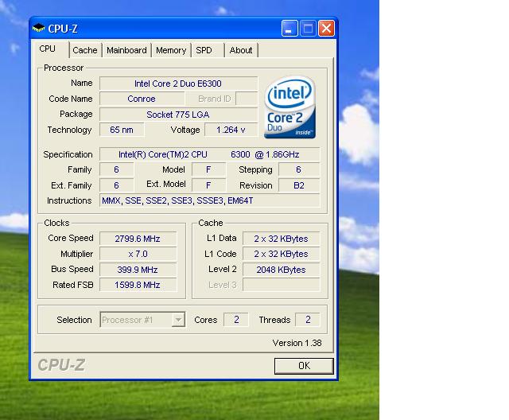Click the disabled maximize button
This screenshot has width=509, height=420.
tap(308, 28)
